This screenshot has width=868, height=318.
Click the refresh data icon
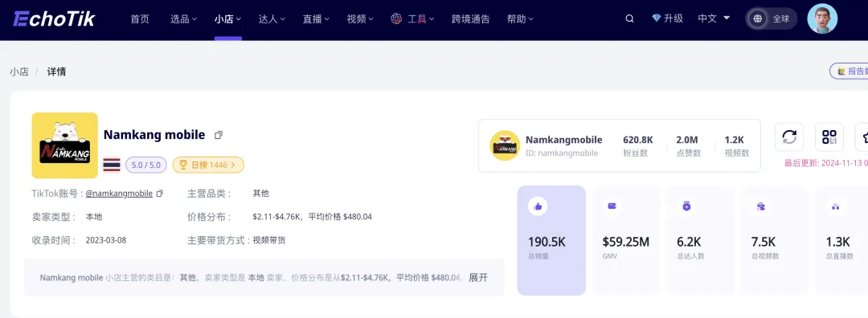click(x=789, y=137)
